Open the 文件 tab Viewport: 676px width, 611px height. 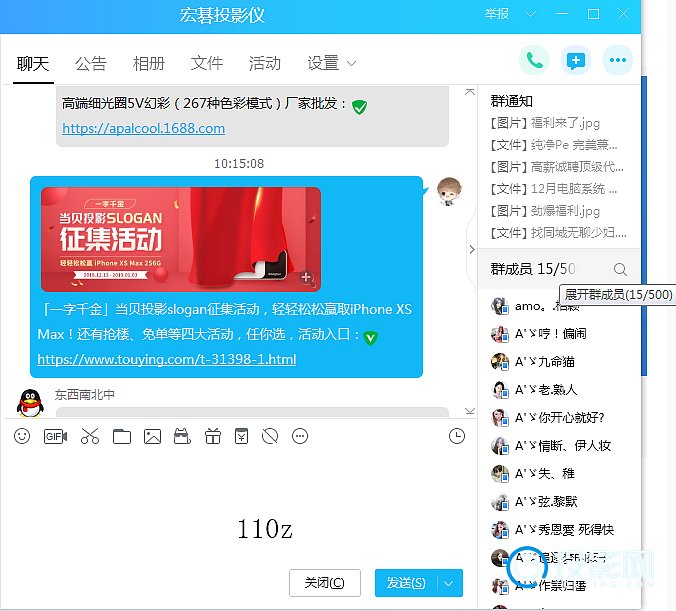[x=207, y=64]
